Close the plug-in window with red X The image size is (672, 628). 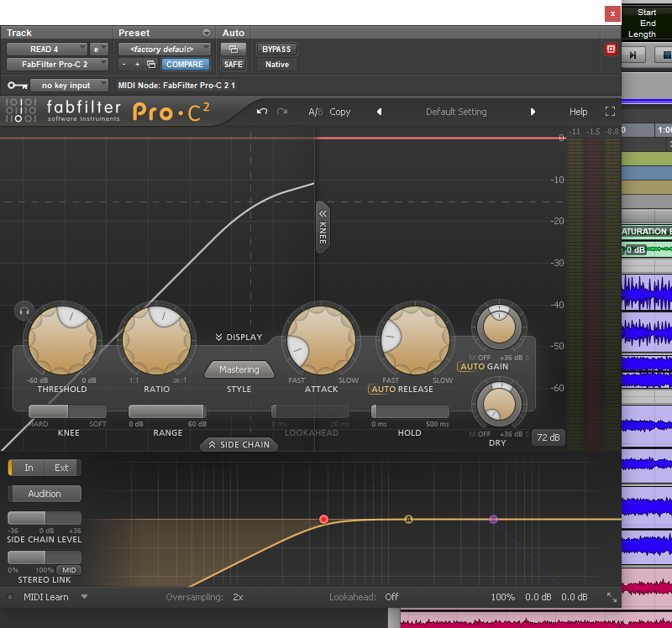612,13
